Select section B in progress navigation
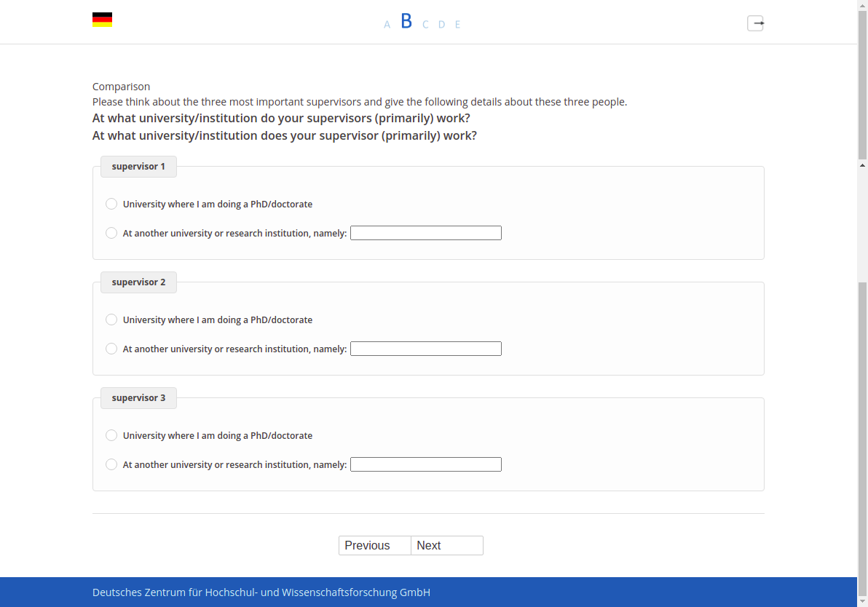 (x=406, y=21)
